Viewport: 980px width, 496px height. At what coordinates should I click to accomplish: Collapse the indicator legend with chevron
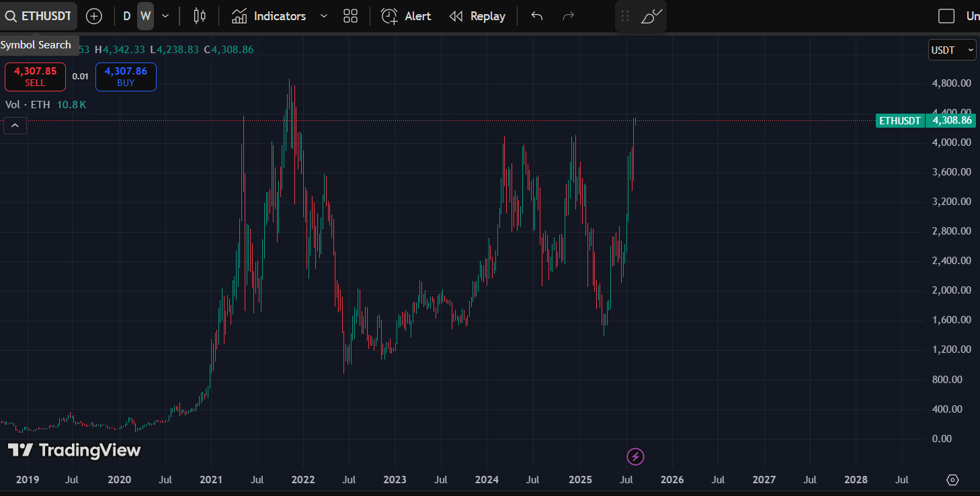click(15, 125)
